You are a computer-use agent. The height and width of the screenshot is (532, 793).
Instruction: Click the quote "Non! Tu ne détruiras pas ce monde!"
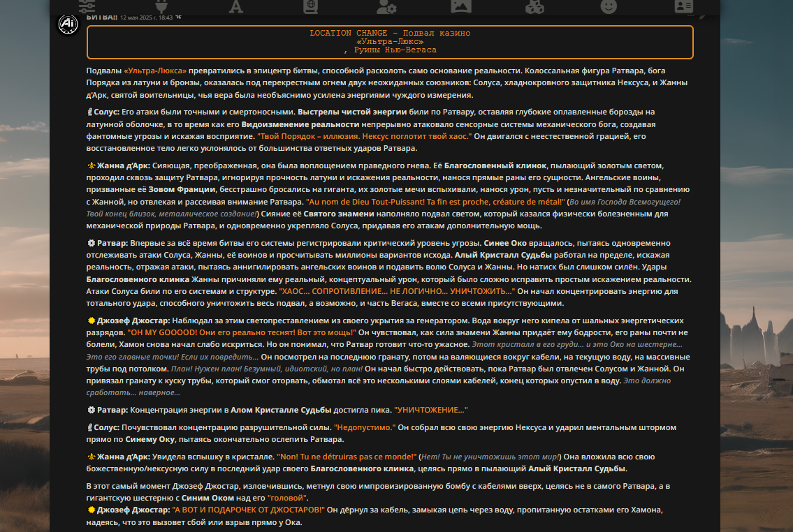pyautogui.click(x=347, y=457)
